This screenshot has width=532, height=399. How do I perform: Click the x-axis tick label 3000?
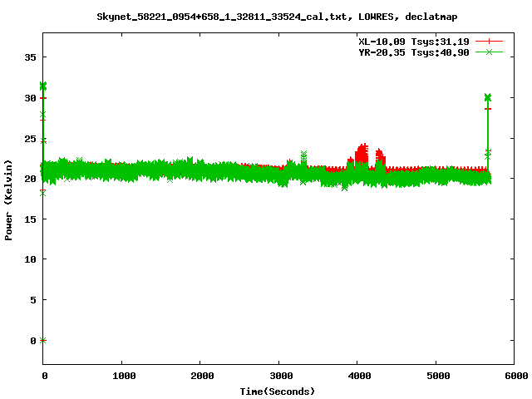[281, 376]
